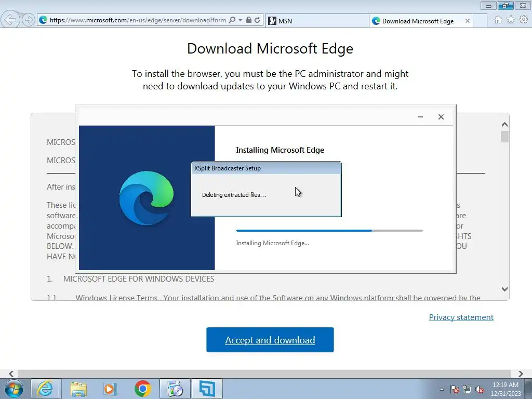Viewport: 532px width, 399px height.
Task: Click the browser Forward arrow
Action: tap(29, 20)
